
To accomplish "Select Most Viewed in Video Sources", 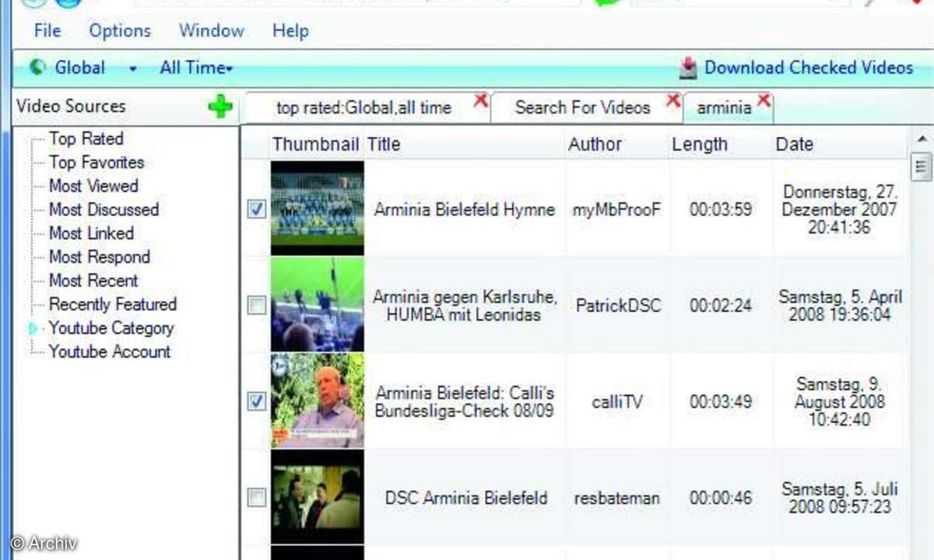I will coord(93,186).
